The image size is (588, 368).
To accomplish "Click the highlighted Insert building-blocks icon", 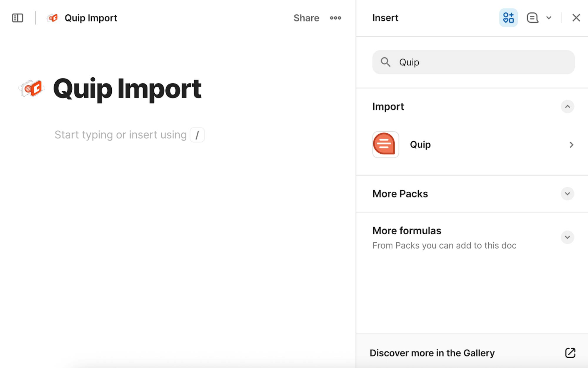I will pos(508,18).
